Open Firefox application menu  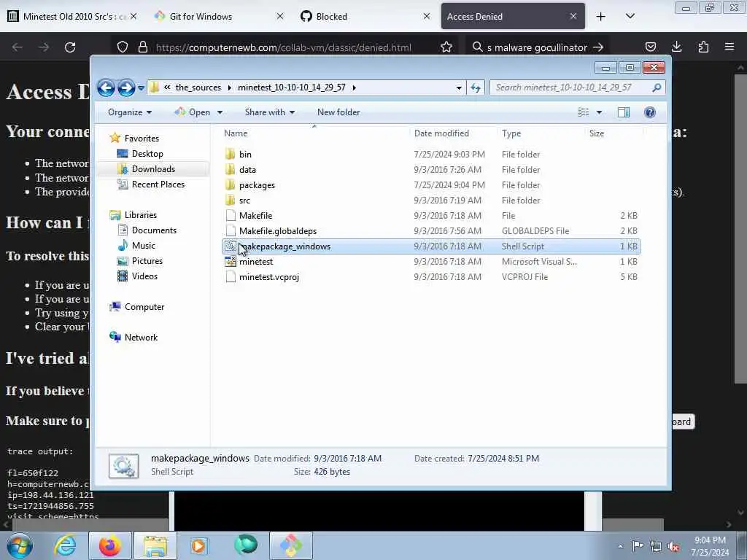tap(729, 47)
